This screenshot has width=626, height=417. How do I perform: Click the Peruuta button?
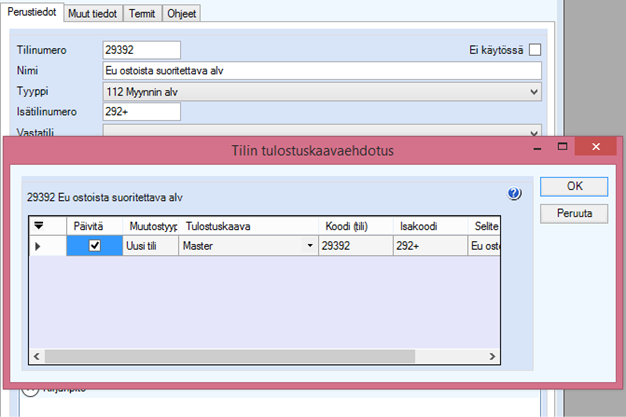(x=573, y=213)
